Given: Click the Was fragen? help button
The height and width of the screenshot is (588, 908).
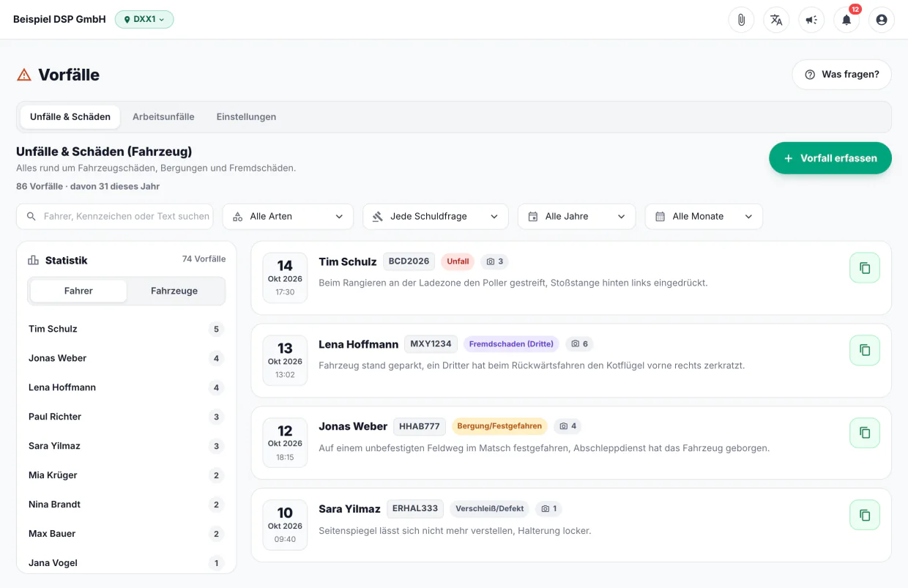Looking at the screenshot, I should [x=842, y=75].
